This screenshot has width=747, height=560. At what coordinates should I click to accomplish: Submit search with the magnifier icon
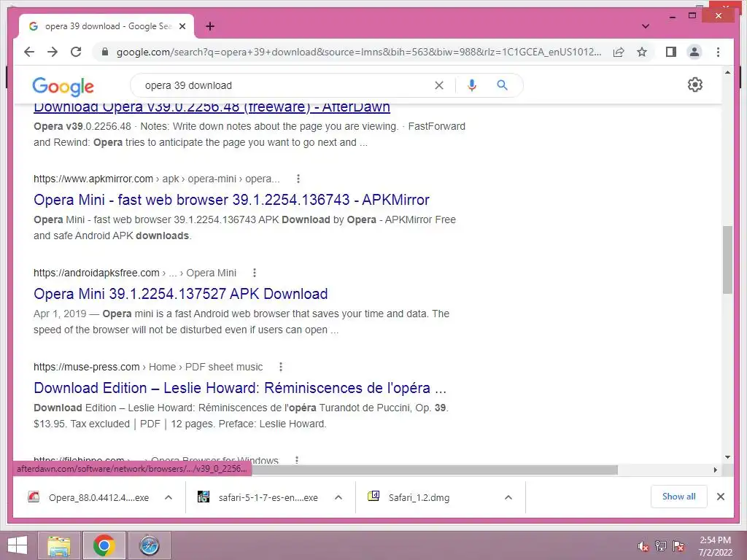coord(502,85)
